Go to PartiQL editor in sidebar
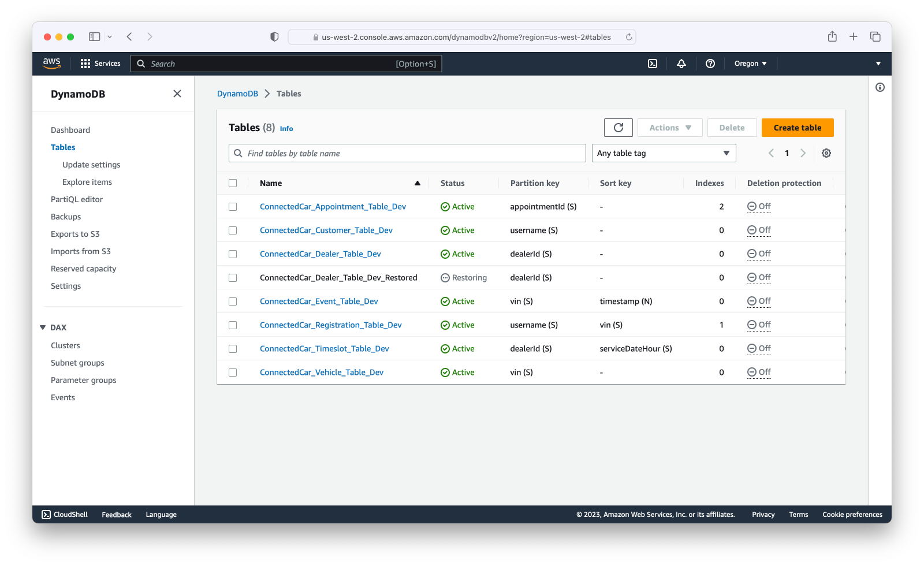 (77, 199)
